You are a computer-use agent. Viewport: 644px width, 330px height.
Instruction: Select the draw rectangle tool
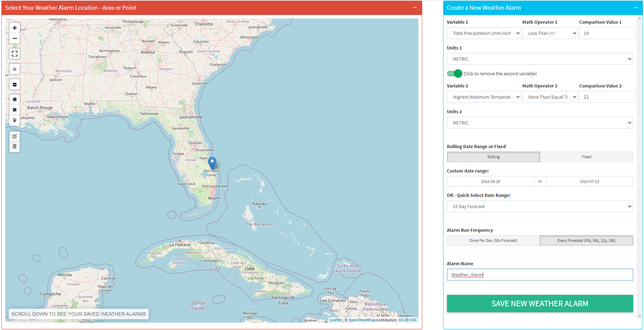(15, 110)
